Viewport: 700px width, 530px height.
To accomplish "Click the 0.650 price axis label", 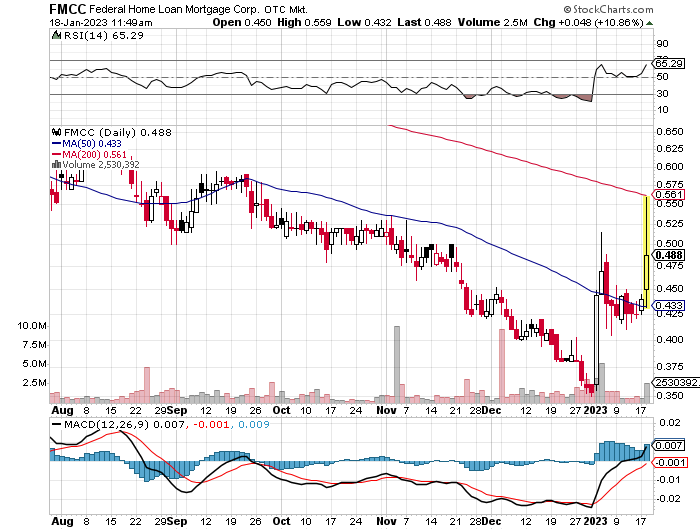I will [x=670, y=131].
